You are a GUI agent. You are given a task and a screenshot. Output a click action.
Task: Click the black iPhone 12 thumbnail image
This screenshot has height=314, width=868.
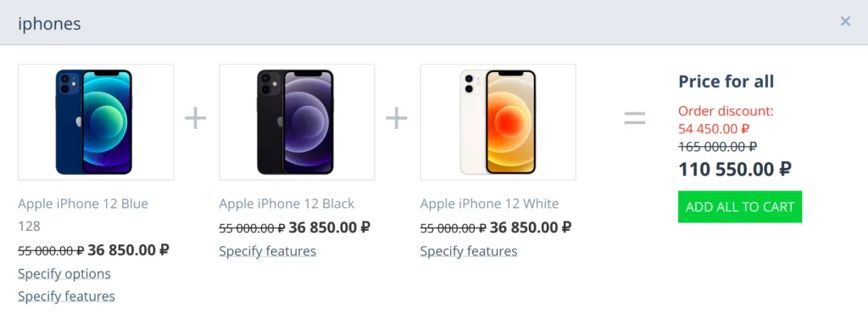tap(297, 122)
